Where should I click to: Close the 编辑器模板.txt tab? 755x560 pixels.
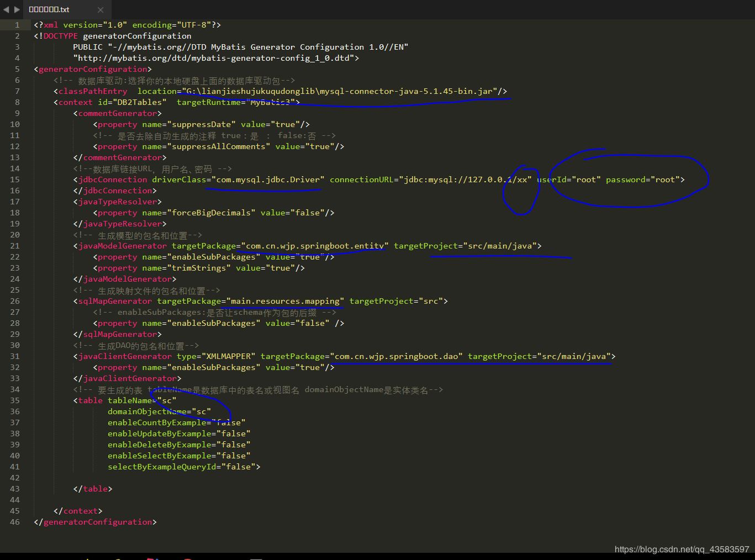click(101, 9)
